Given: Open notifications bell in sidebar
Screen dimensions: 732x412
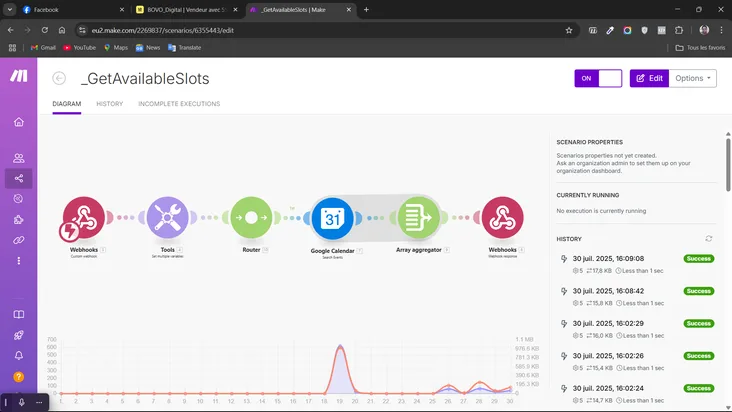Looking at the screenshot, I should [18, 356].
